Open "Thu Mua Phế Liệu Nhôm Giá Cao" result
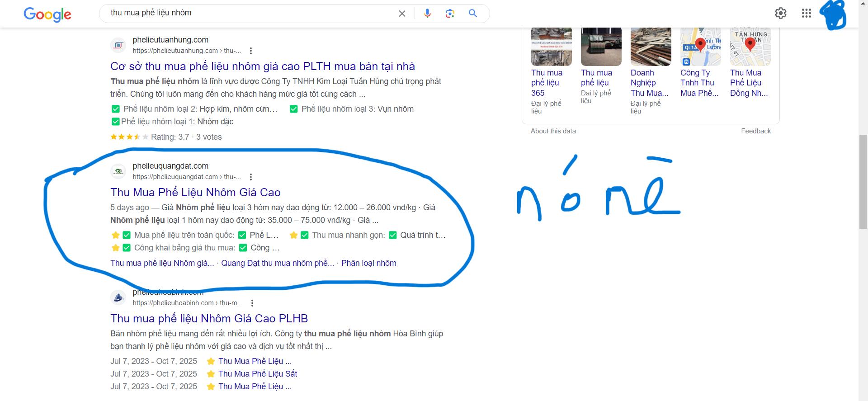Viewport: 868px width, 401px height. [195, 193]
